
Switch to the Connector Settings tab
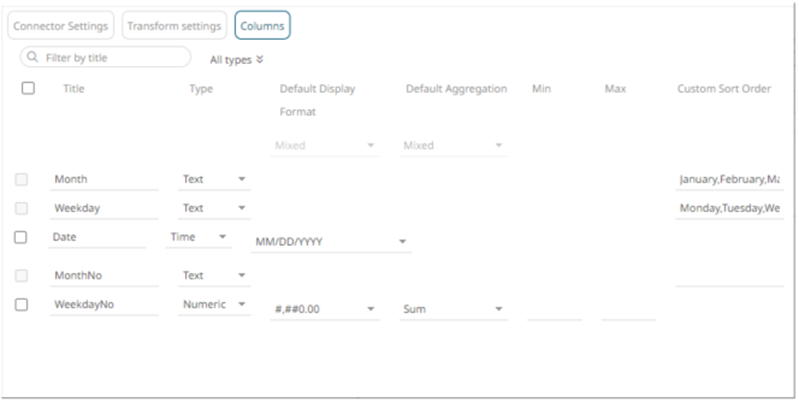[61, 25]
